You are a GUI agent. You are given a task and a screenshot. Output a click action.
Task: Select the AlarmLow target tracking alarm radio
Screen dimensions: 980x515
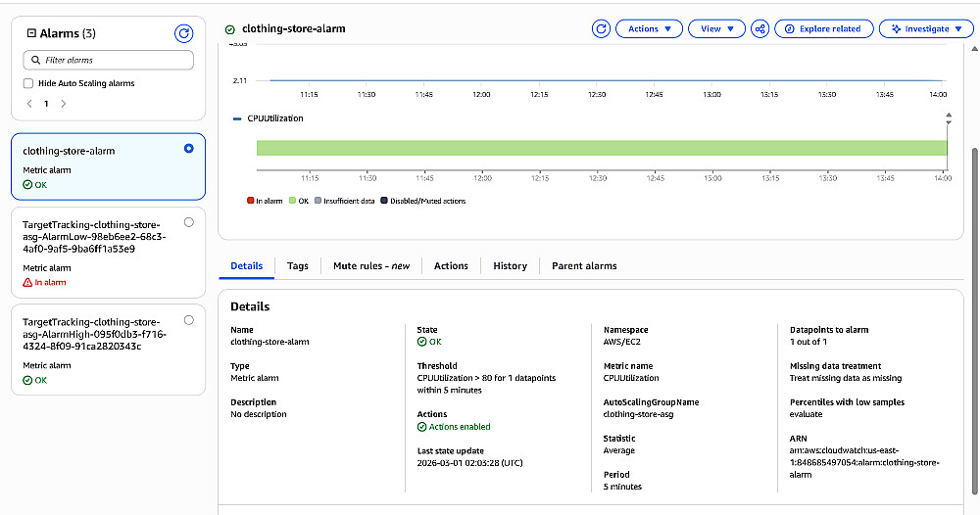click(x=188, y=222)
